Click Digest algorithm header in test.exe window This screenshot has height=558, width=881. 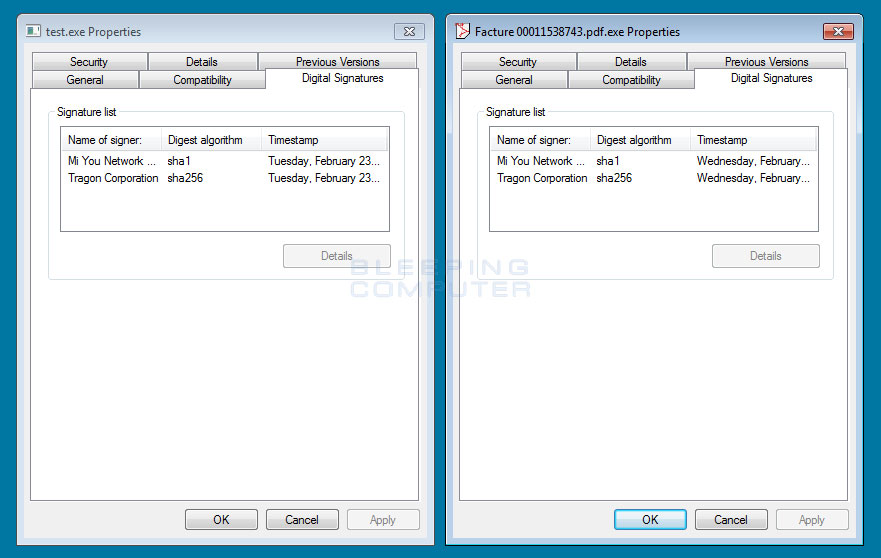(211, 140)
